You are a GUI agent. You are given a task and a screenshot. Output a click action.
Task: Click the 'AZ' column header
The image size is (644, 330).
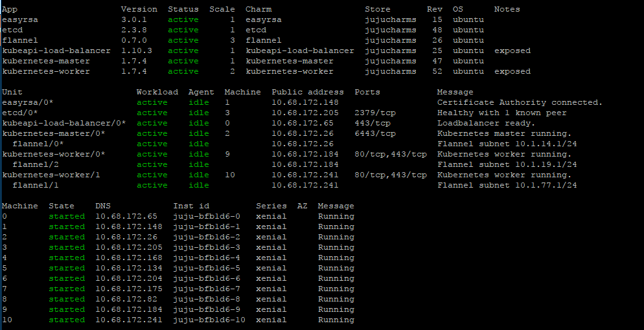(x=303, y=206)
